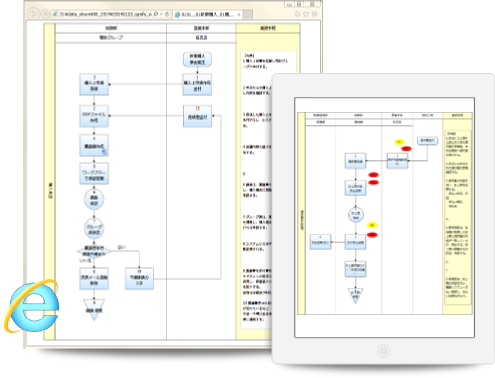This screenshot has height=378, width=495.
Task: Click the Refresh icon in address bar
Action: coord(167,14)
